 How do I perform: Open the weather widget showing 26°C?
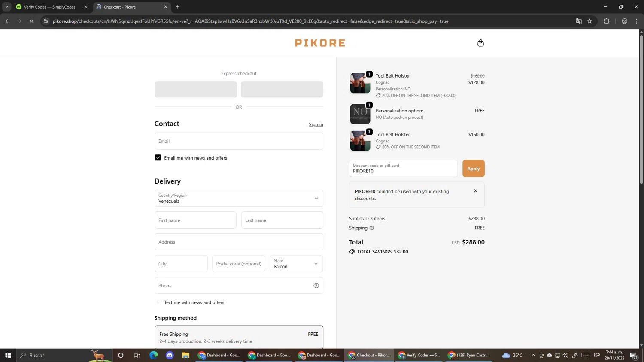click(x=512, y=355)
